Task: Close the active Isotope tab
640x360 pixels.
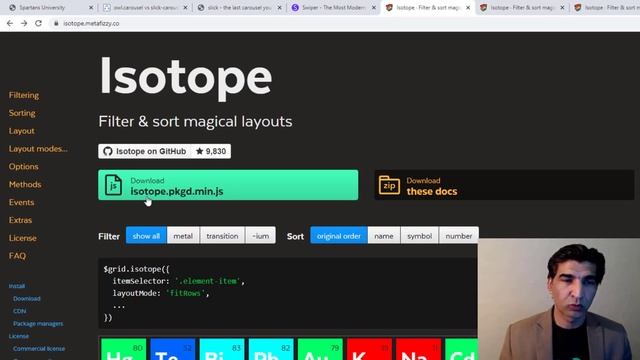Action: click(468, 7)
